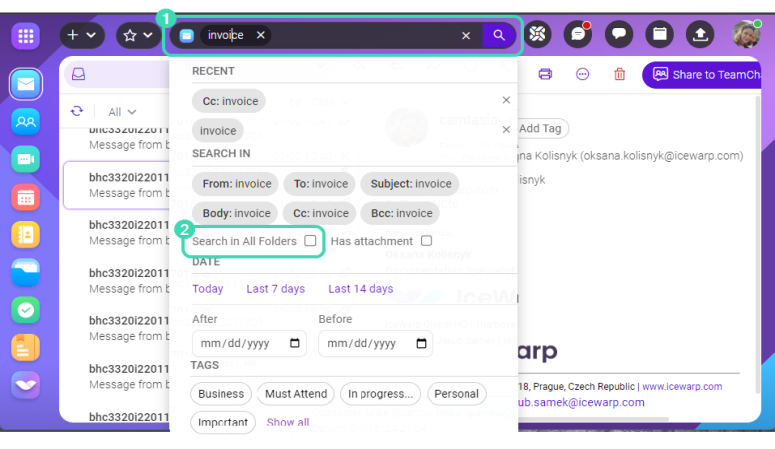Remove the invoice chip from search bar
Image resolution: width=775 pixels, height=449 pixels.
(x=261, y=35)
